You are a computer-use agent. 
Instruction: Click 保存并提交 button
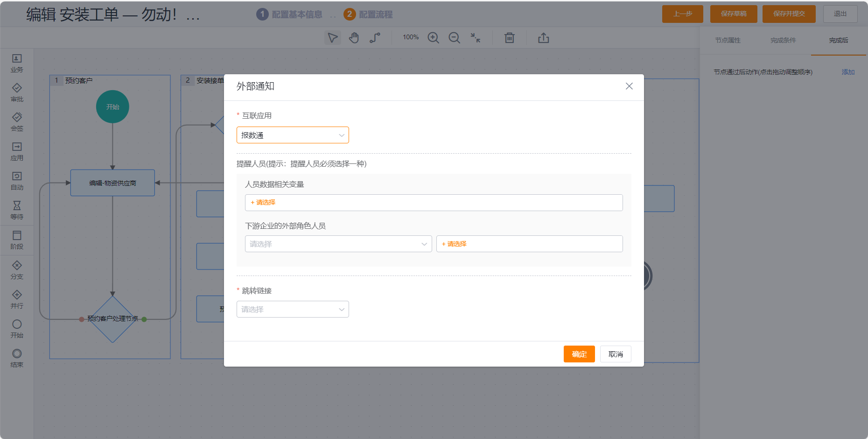(x=789, y=14)
